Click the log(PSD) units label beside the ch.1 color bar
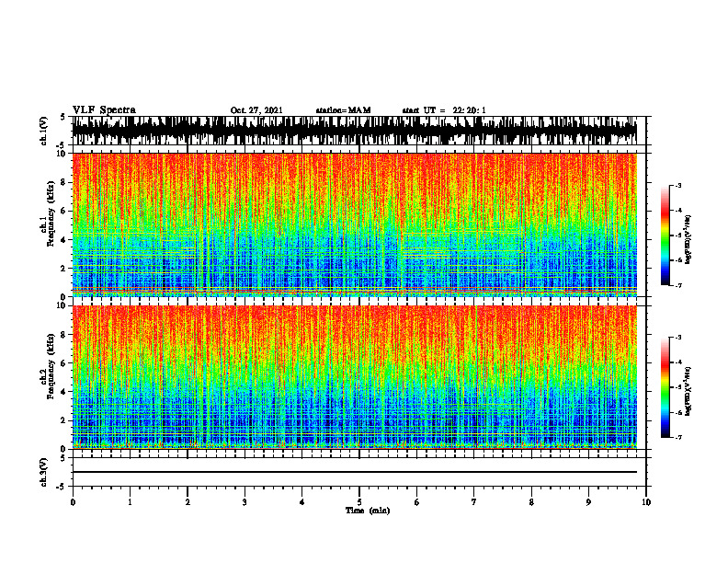The height and width of the screenshot is (563, 728). click(x=688, y=240)
